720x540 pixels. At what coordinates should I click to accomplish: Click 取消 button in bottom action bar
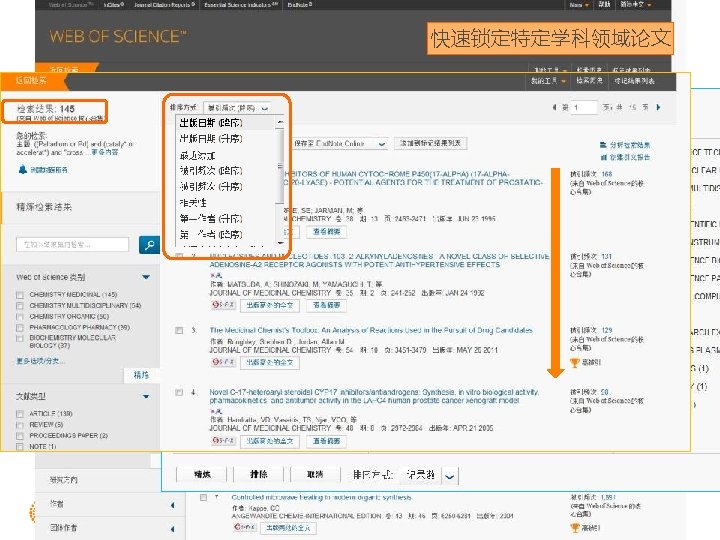(x=315, y=474)
